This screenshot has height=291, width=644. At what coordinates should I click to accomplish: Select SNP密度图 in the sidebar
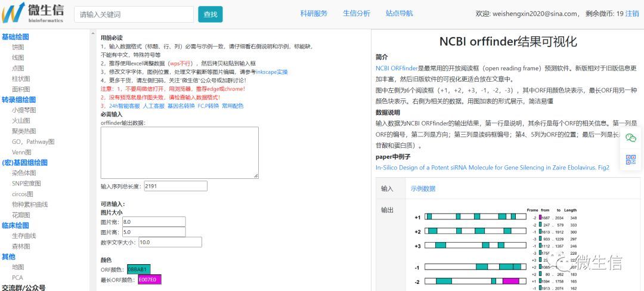coord(26,184)
